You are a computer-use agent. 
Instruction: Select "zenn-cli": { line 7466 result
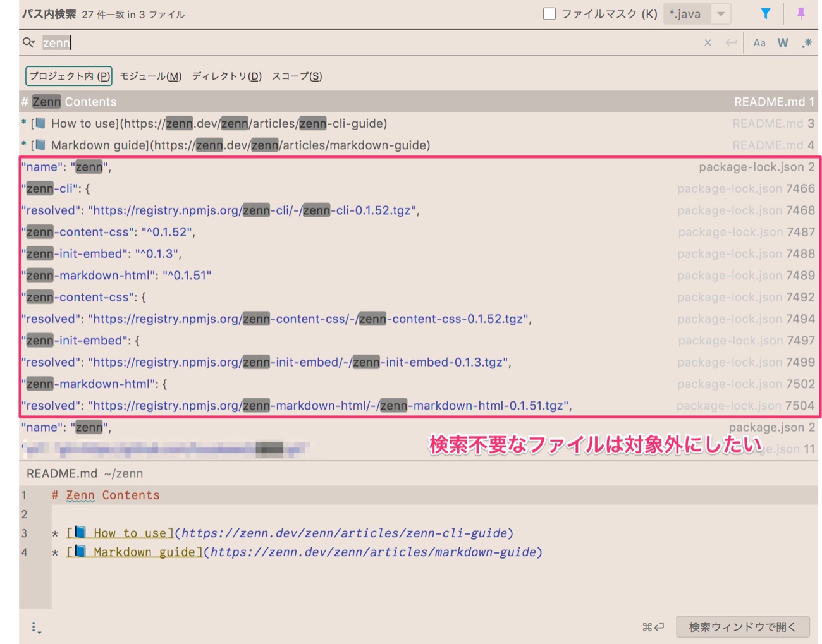point(418,188)
